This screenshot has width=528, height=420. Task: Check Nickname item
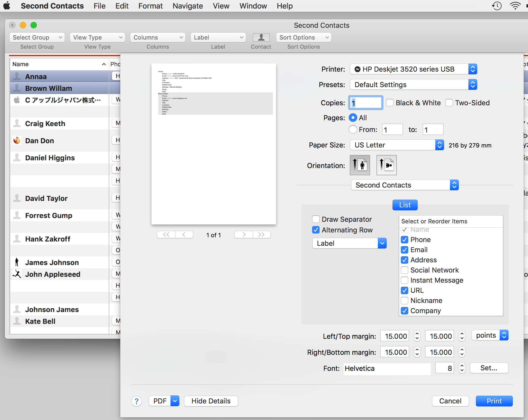coord(405,300)
